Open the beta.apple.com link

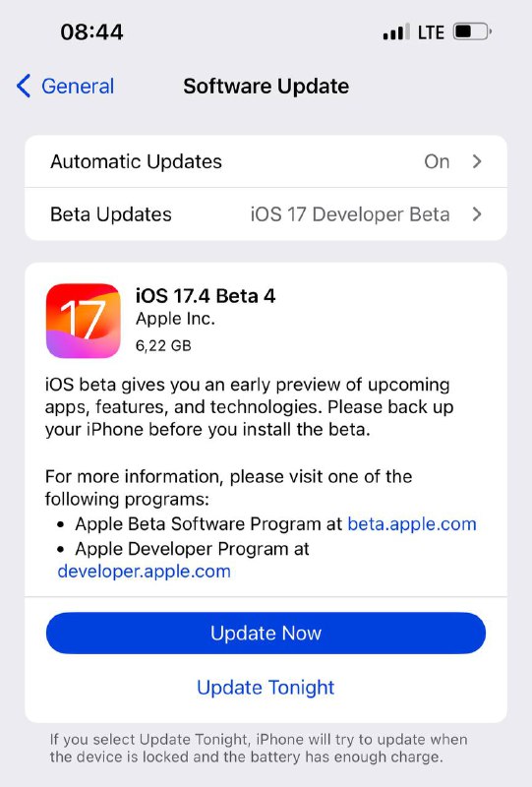point(412,524)
